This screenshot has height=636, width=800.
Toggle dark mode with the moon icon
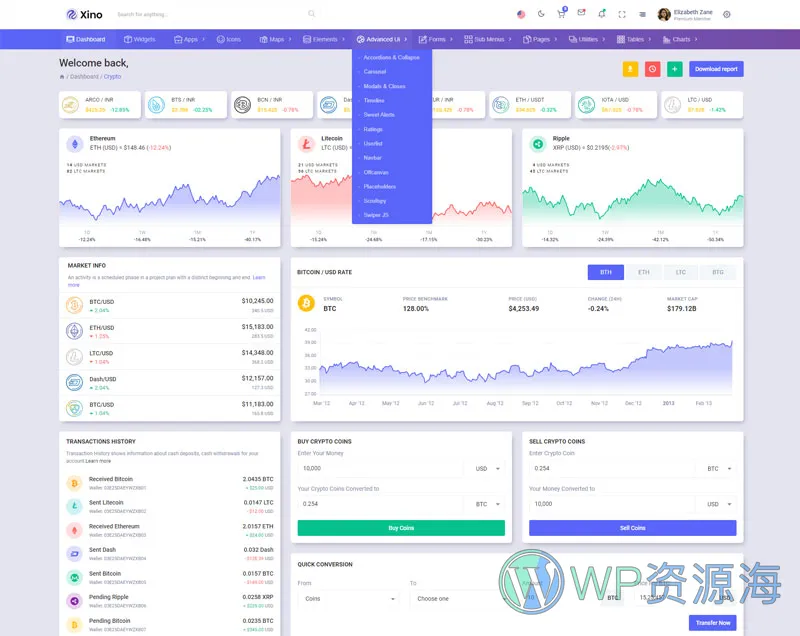tap(541, 14)
